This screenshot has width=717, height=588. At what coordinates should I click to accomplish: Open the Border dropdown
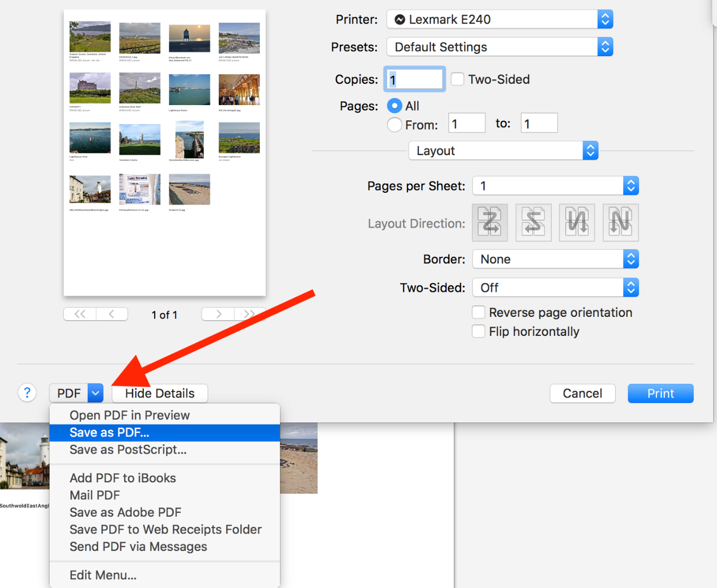pos(555,259)
